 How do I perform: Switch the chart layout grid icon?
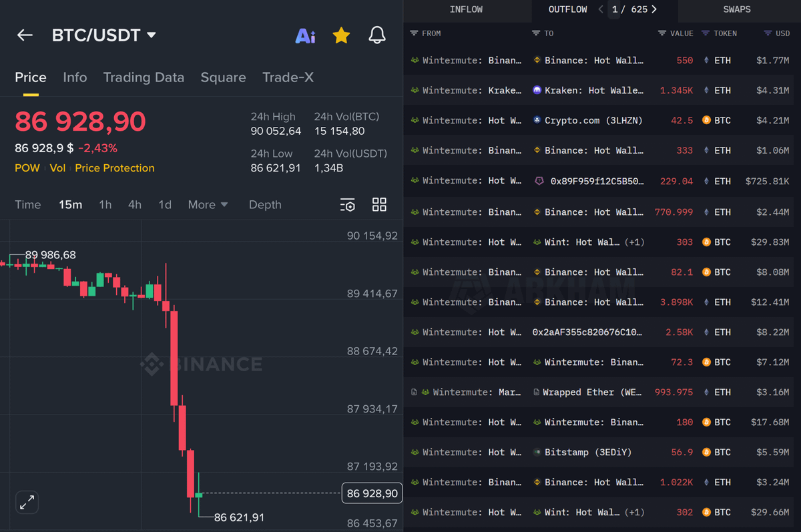coord(379,205)
